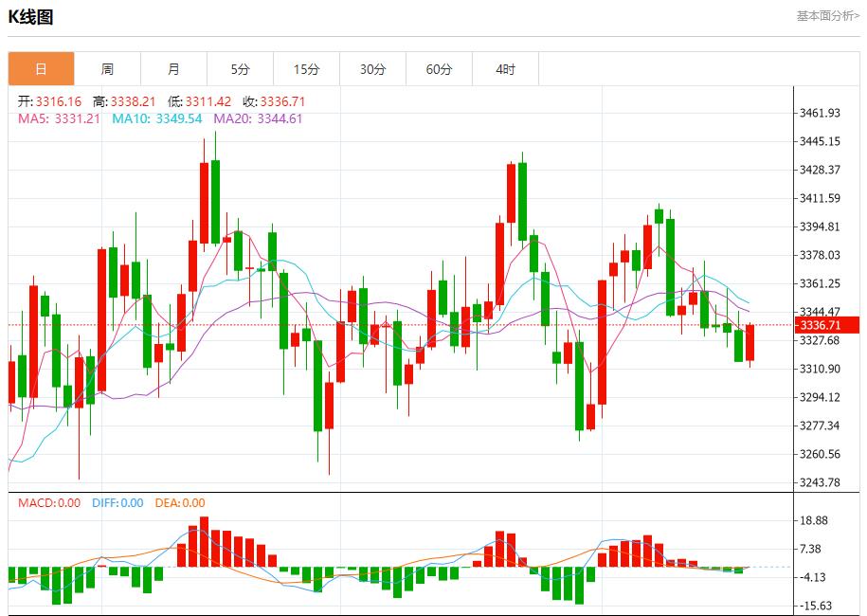Switch to the 月 (monthly) chart tab
The image size is (867, 616).
172,68
